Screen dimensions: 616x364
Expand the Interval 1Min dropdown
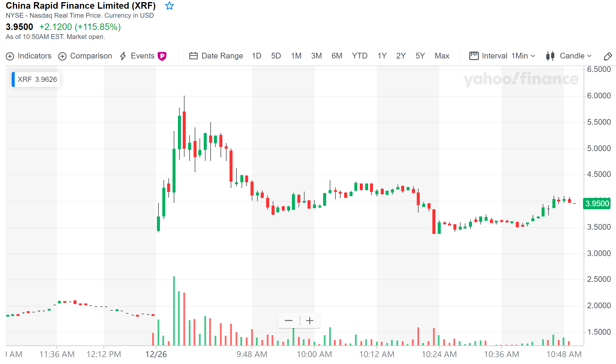pyautogui.click(x=523, y=56)
